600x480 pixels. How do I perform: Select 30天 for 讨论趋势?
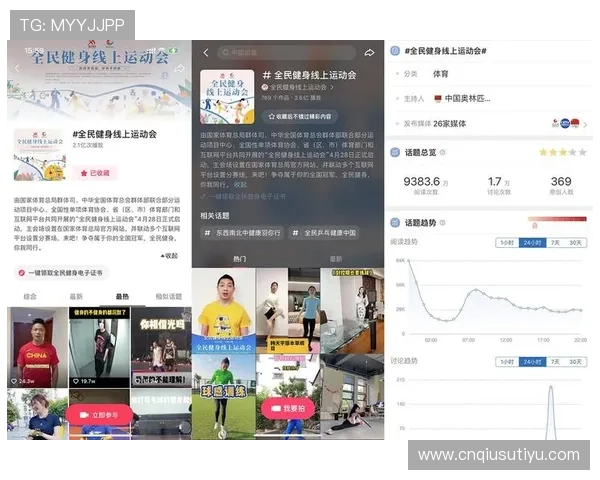[575, 362]
